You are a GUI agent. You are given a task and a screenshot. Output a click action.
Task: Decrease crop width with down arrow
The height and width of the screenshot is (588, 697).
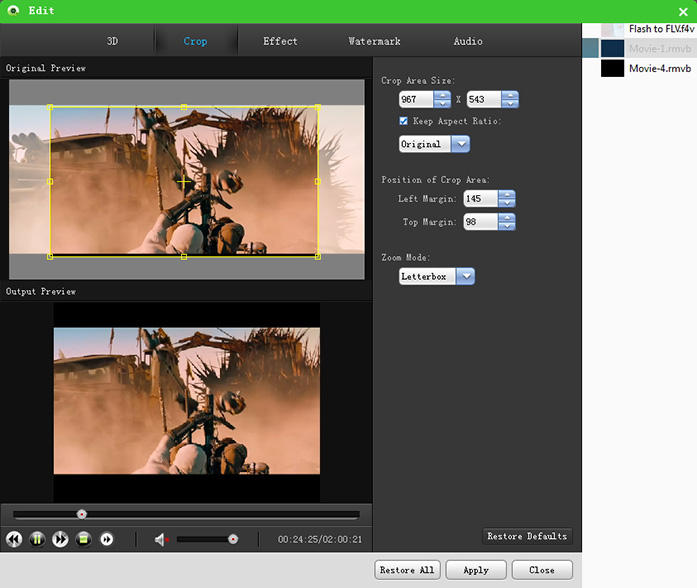[x=442, y=104]
